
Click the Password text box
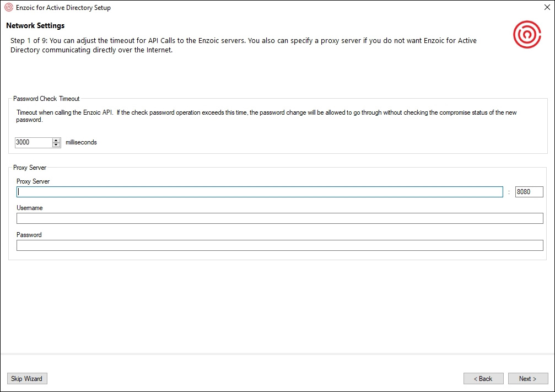pos(279,245)
